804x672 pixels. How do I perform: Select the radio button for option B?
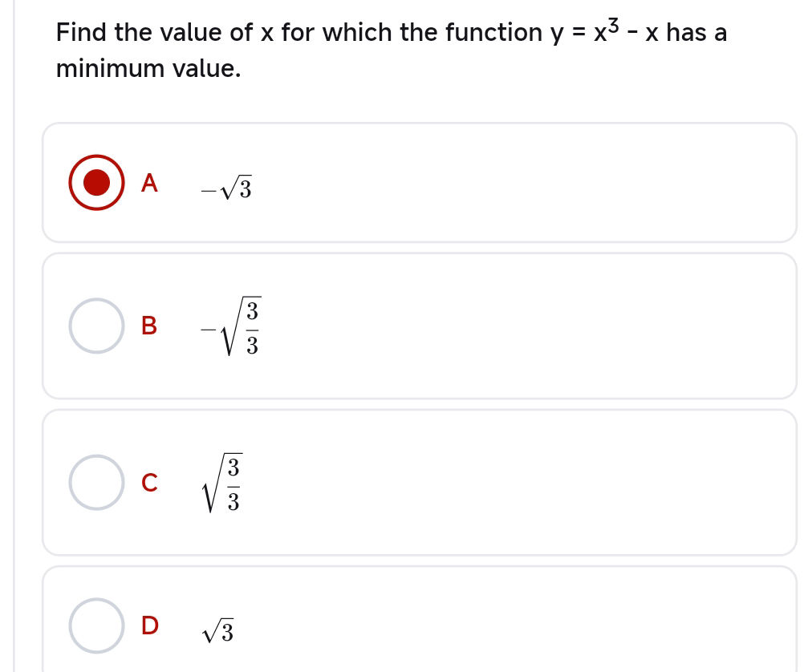pyautogui.click(x=95, y=326)
